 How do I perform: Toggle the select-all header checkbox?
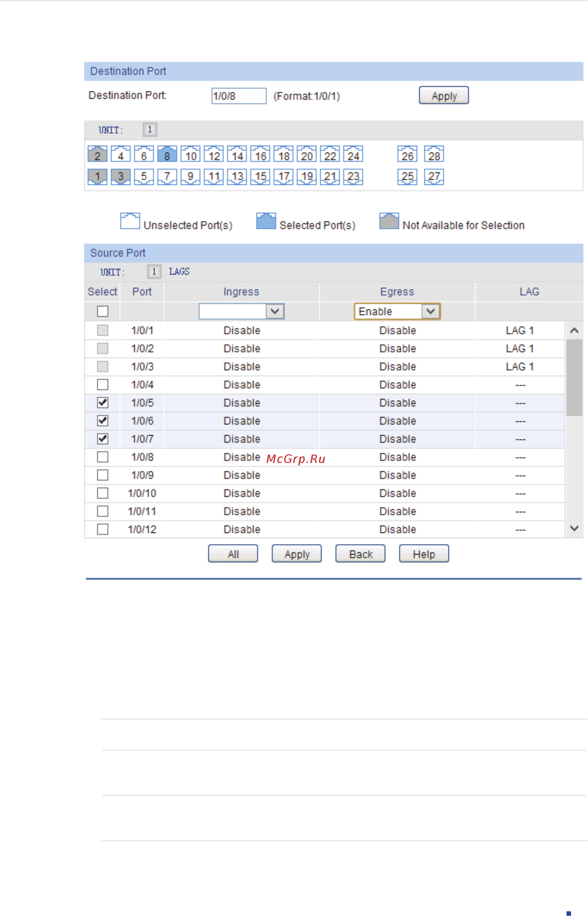[103, 312]
